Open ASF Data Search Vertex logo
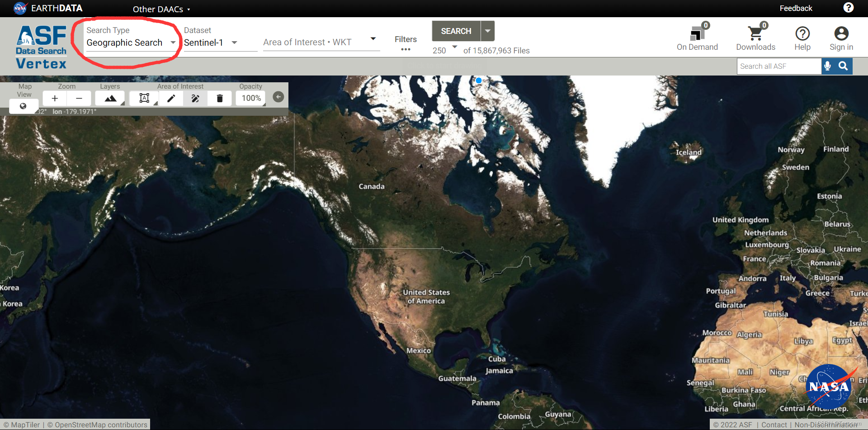 tap(41, 47)
